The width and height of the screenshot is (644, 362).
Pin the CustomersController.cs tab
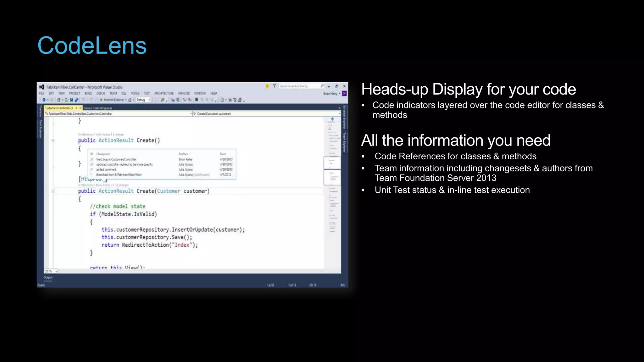tap(76, 108)
